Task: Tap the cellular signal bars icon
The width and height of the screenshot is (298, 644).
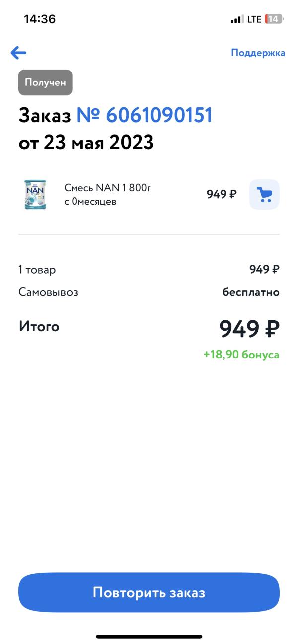Action: 236,20
